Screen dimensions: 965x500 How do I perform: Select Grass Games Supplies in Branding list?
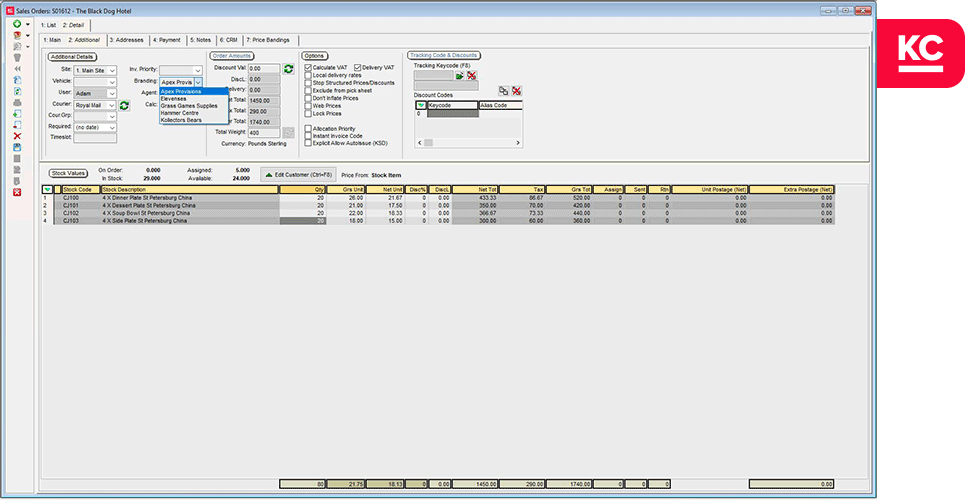click(194, 106)
